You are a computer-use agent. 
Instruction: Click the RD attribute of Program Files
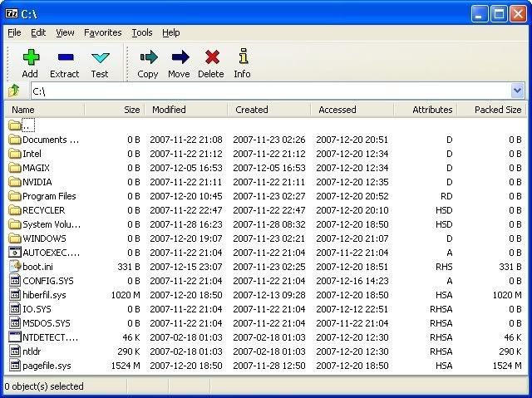[446, 196]
